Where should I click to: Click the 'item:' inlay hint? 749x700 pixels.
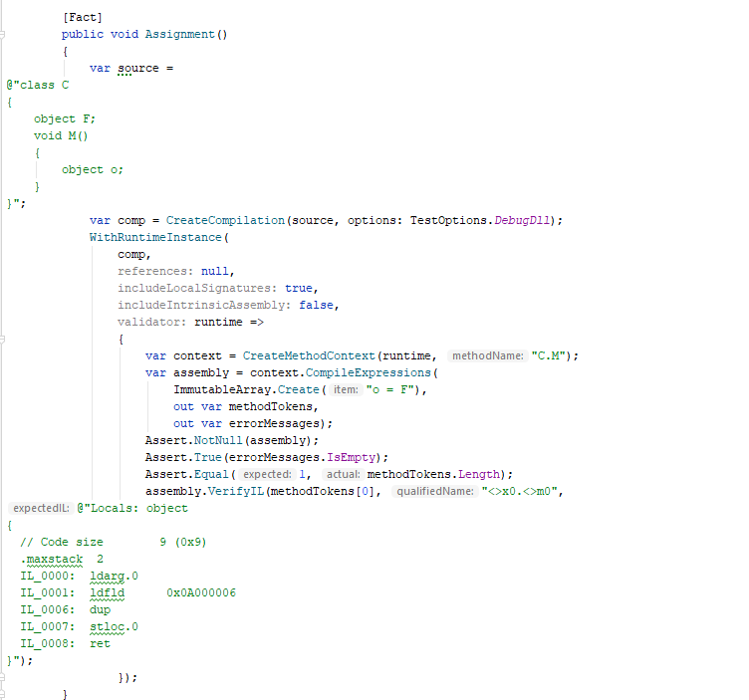click(346, 390)
